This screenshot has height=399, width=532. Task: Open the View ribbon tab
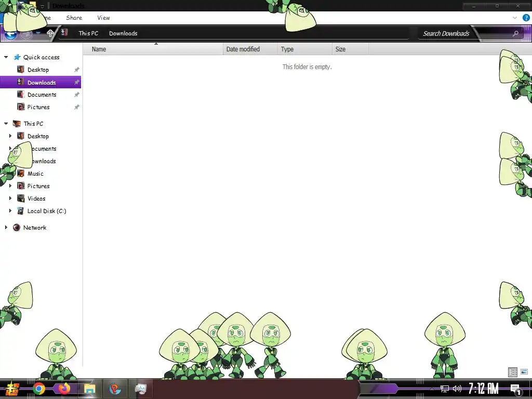coord(103,18)
